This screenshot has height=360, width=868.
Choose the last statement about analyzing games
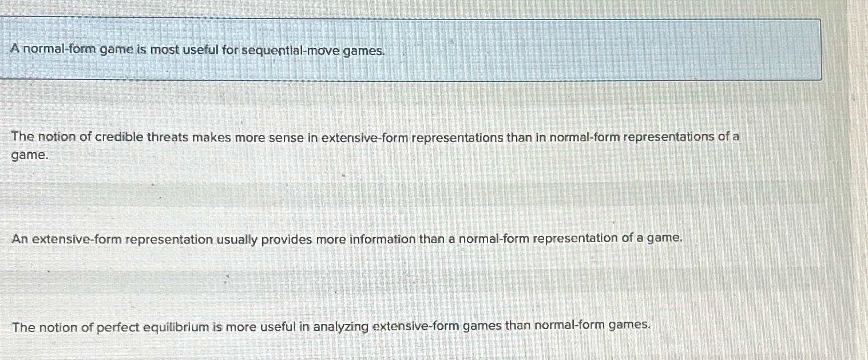click(x=332, y=325)
